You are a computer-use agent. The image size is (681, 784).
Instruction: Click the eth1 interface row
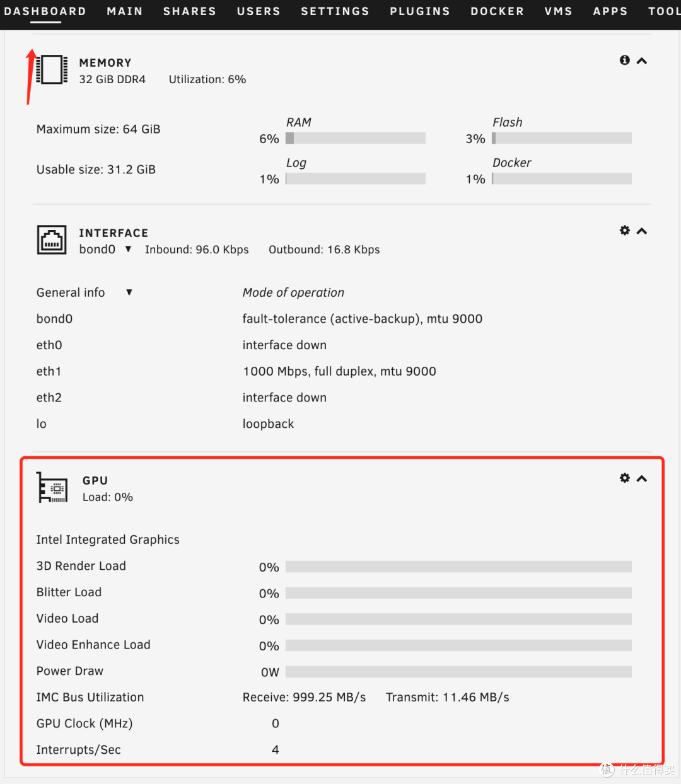click(49, 371)
